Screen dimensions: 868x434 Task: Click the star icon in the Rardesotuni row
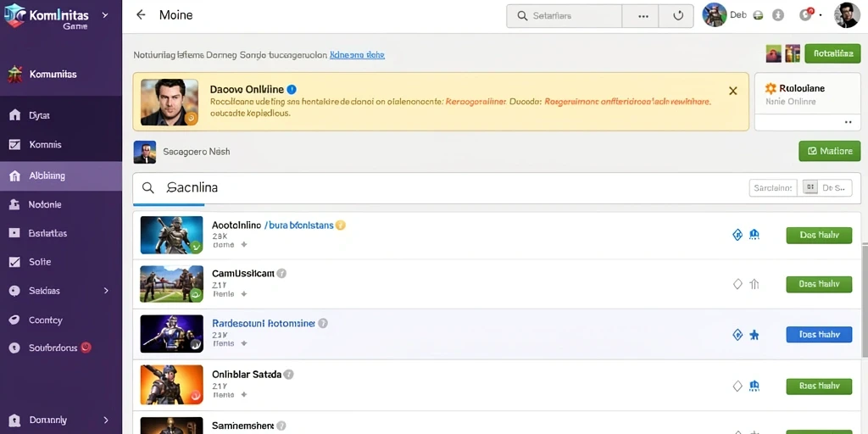754,334
